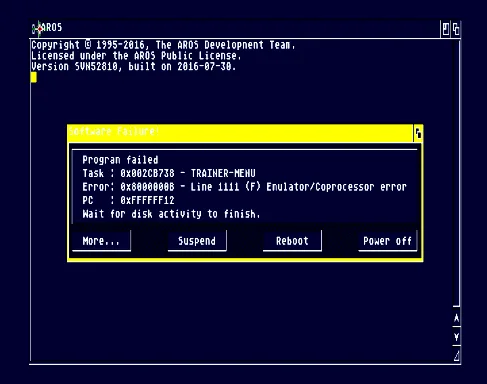Click the yellow shell cursor block

34,77
